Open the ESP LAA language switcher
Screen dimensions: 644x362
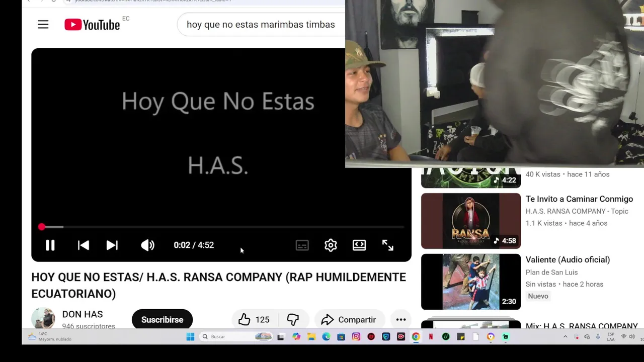click(x=611, y=337)
